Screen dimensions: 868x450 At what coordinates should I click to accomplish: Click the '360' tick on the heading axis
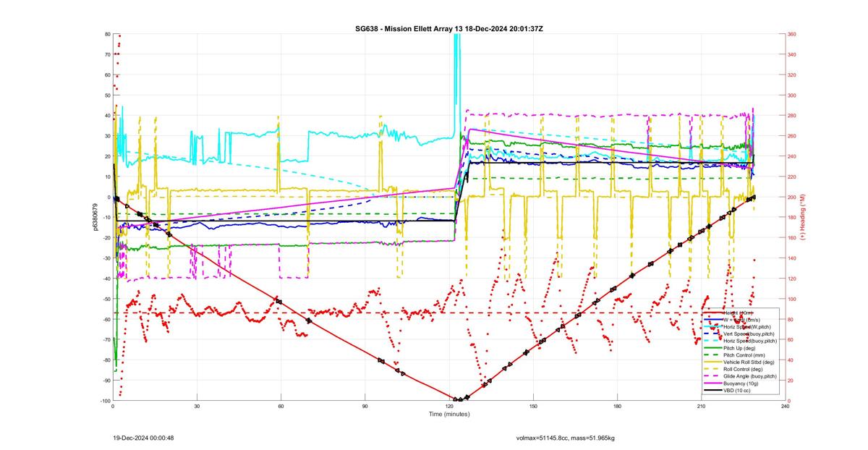(792, 34)
